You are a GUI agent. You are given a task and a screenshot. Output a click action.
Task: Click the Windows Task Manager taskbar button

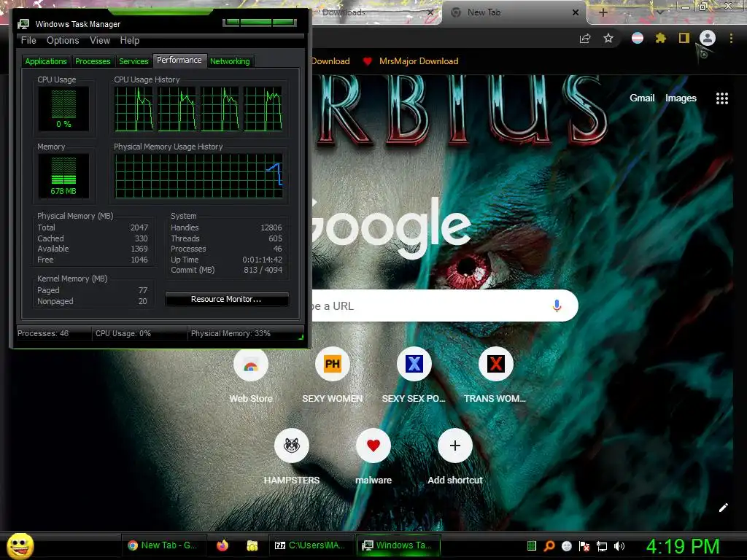[x=398, y=545]
